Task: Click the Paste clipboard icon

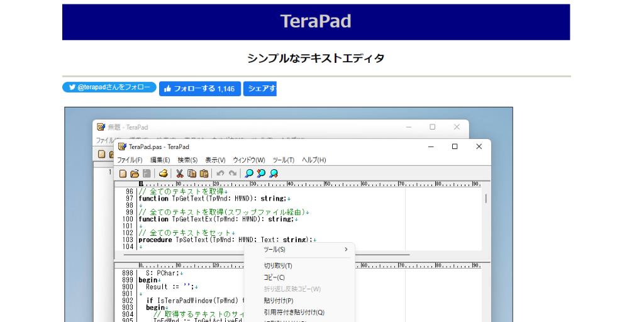Action: click(204, 174)
